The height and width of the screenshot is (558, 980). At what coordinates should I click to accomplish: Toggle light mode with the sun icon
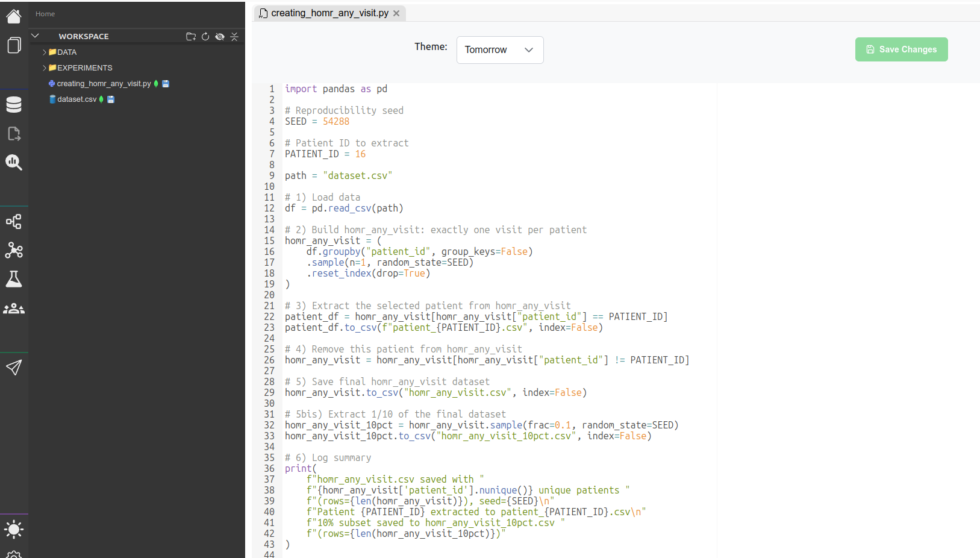[x=14, y=530]
